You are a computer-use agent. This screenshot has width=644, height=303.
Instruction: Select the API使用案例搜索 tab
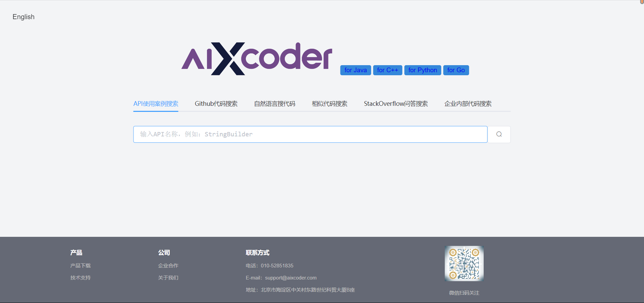pyautogui.click(x=156, y=103)
